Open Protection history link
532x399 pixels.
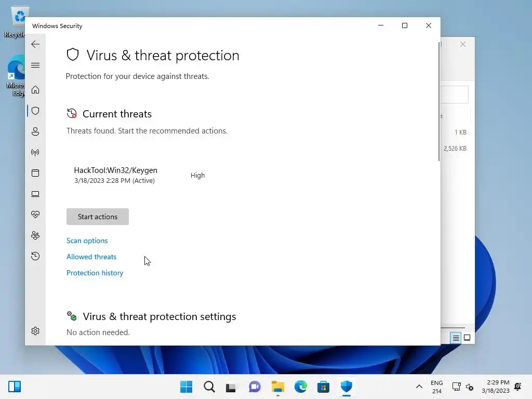(x=95, y=273)
